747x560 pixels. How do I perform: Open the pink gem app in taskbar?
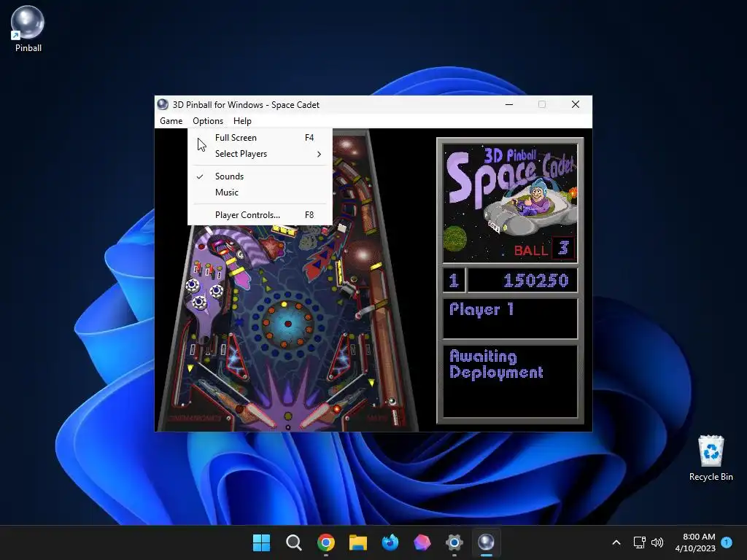click(x=422, y=542)
